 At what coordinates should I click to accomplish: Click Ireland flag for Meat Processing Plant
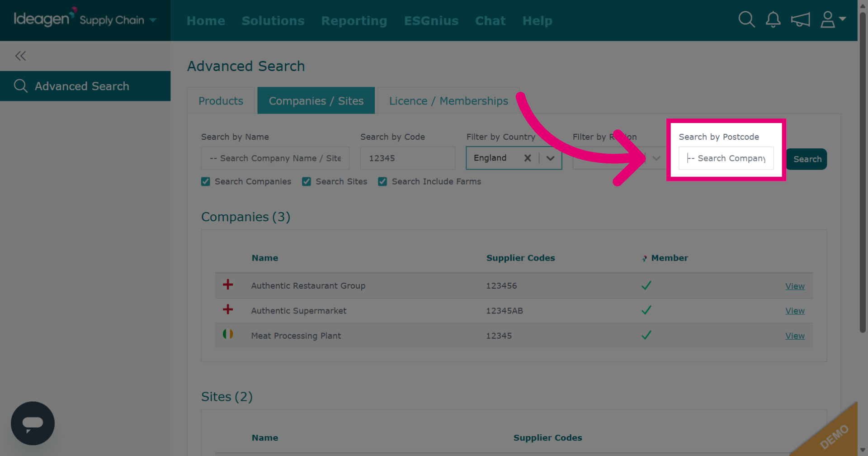(x=228, y=334)
